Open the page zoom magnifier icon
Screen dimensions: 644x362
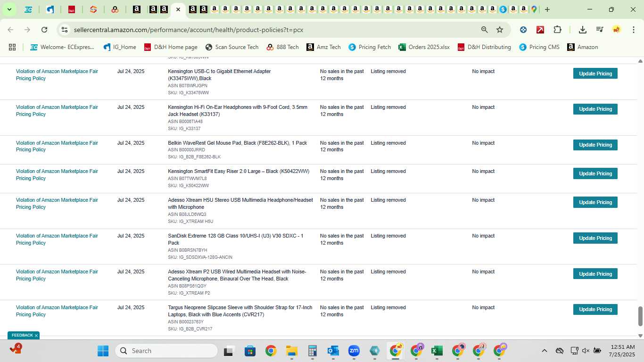click(484, 30)
